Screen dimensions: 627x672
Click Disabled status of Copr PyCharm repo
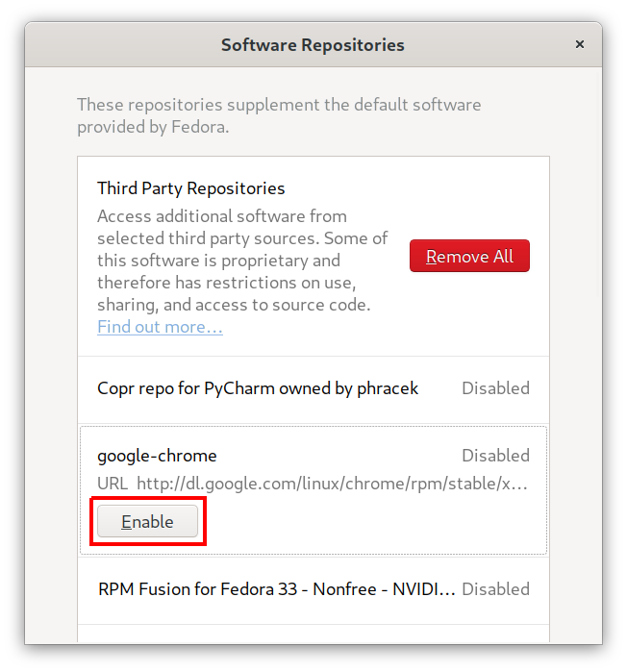coord(495,388)
